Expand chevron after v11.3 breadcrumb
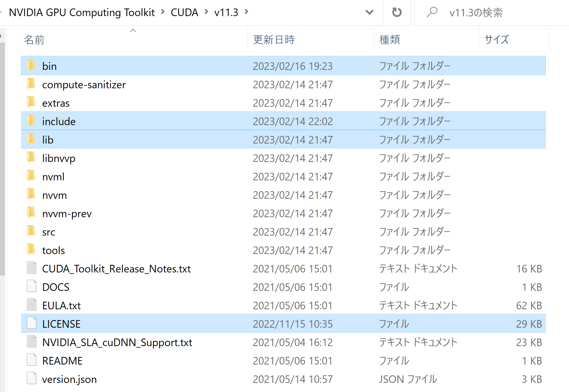 coord(247,12)
